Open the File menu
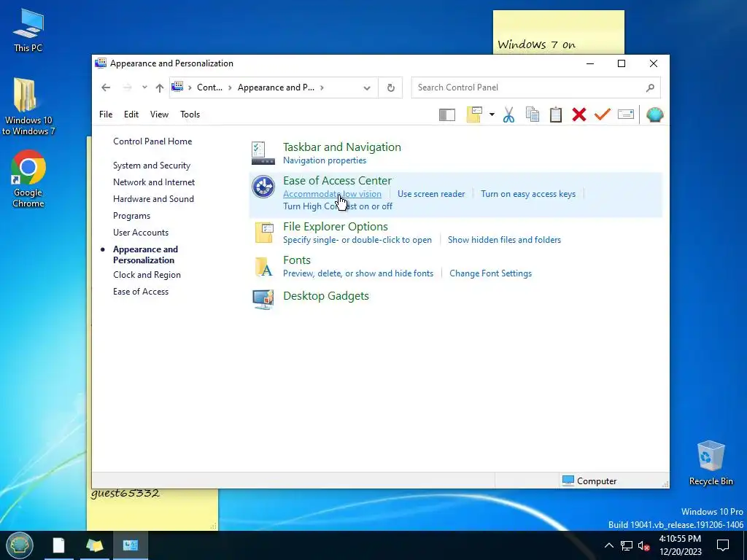This screenshot has width=747, height=560. [106, 114]
